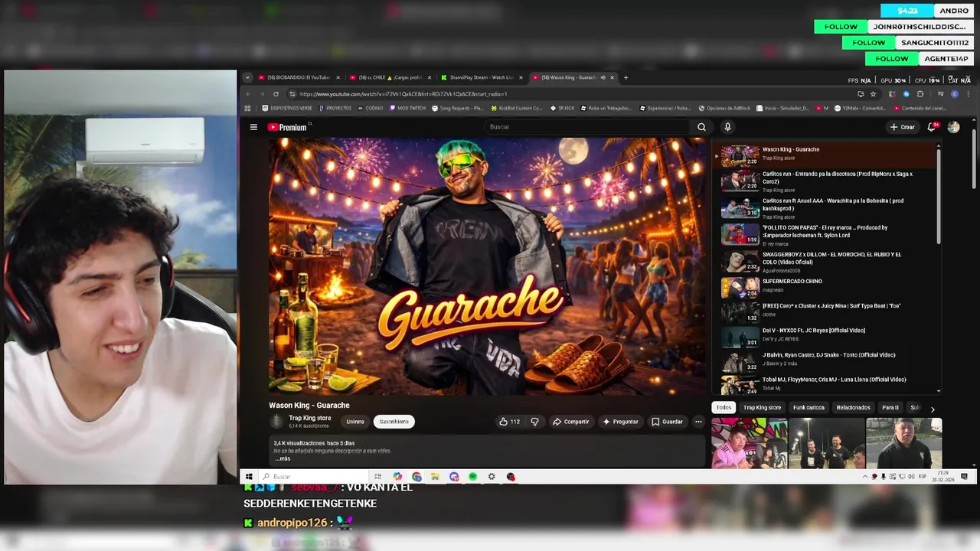Click FOLLOW next to AGENTE14P
The width and height of the screenshot is (980, 551).
(x=892, y=59)
